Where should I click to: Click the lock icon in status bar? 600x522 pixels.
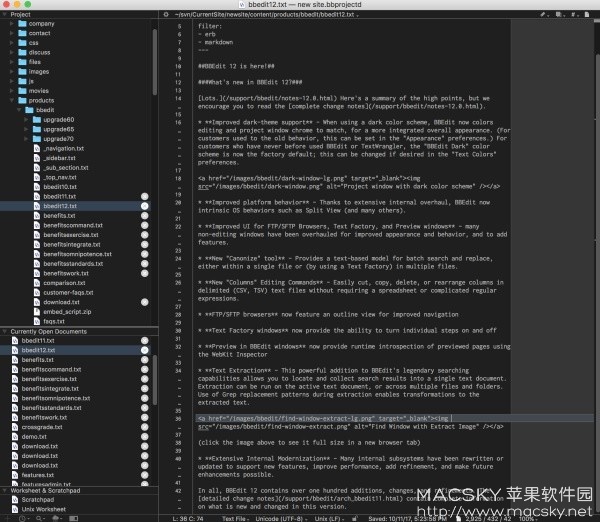(x=355, y=519)
